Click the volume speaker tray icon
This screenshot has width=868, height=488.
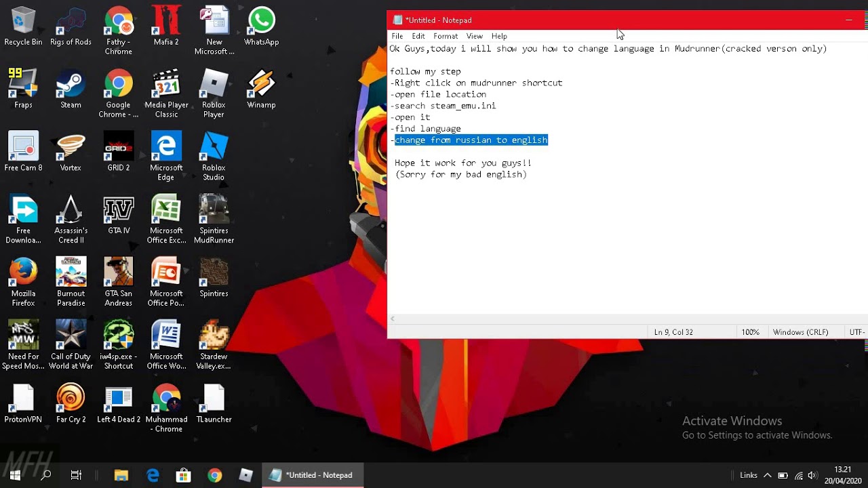[814, 475]
